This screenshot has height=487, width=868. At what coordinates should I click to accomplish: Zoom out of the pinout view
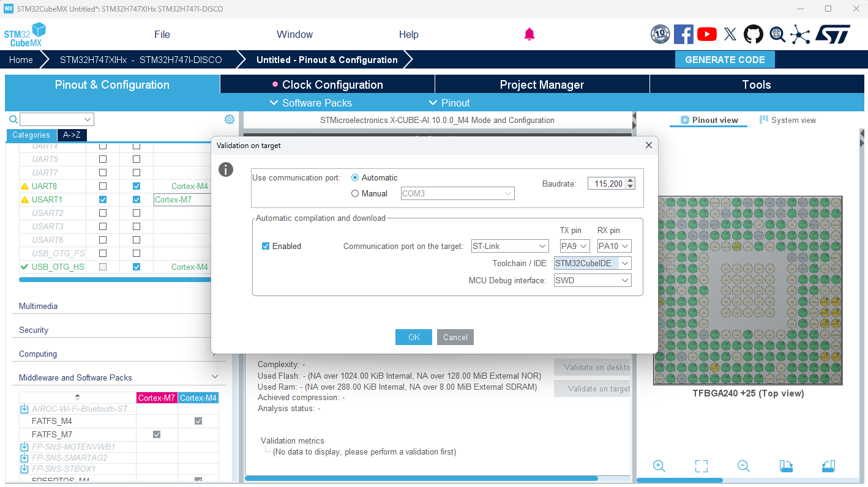(x=743, y=466)
